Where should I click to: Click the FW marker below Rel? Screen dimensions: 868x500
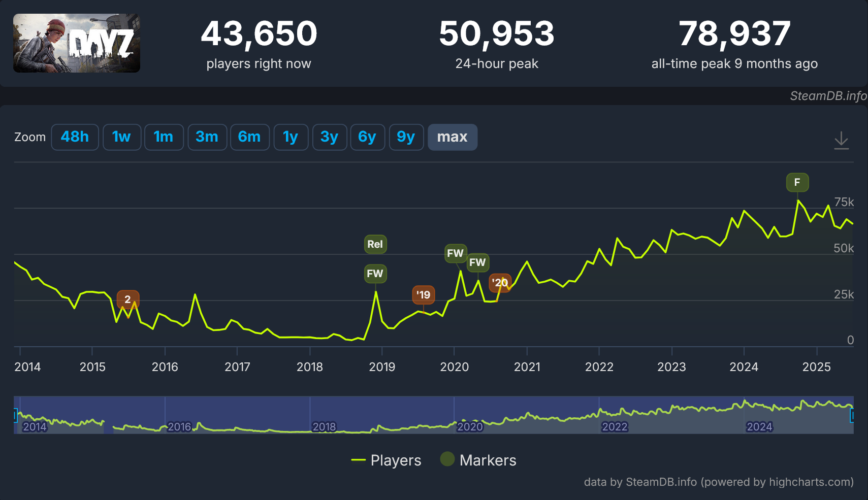click(x=375, y=274)
